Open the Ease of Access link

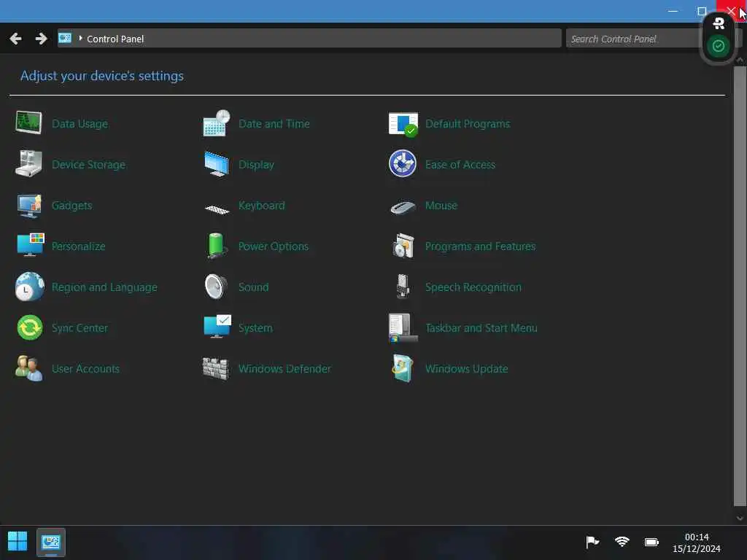coord(460,165)
